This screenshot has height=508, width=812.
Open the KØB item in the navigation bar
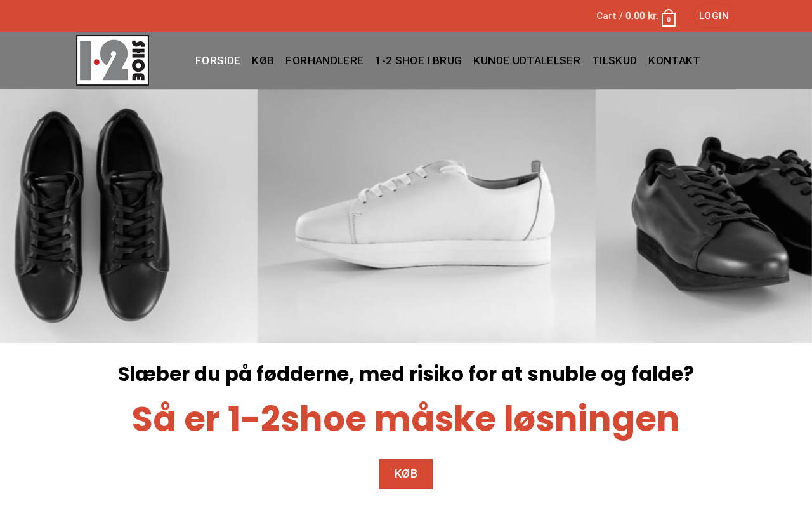(x=263, y=60)
